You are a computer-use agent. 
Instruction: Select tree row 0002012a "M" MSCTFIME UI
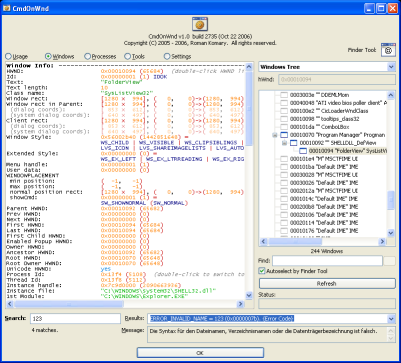tap(324, 191)
